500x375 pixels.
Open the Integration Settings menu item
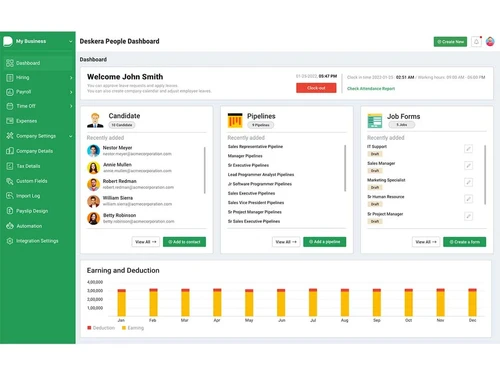[x=38, y=241]
